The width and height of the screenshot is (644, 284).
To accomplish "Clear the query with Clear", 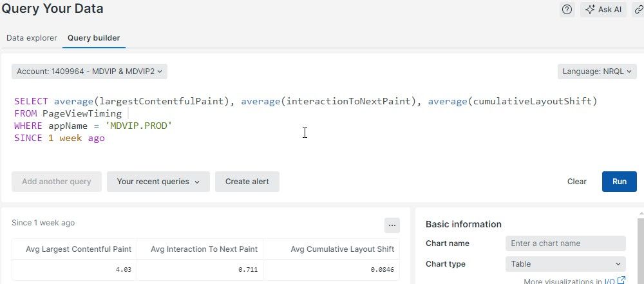I will pos(576,182).
